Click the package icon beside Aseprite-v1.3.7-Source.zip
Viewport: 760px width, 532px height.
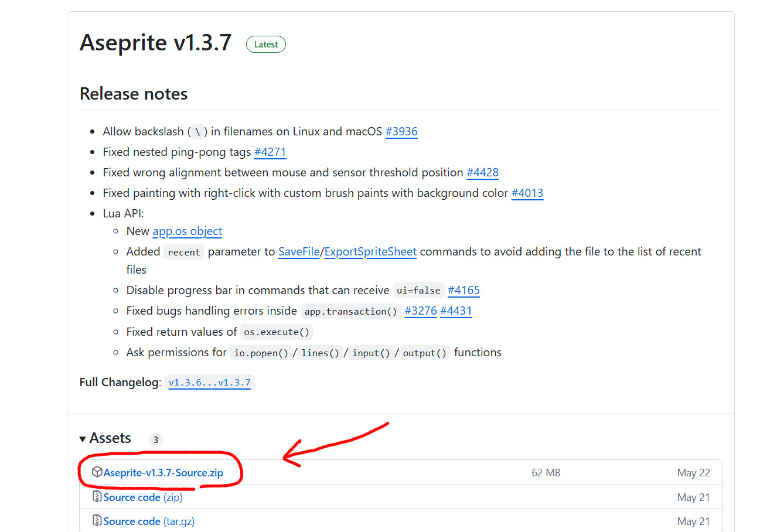tap(97, 472)
